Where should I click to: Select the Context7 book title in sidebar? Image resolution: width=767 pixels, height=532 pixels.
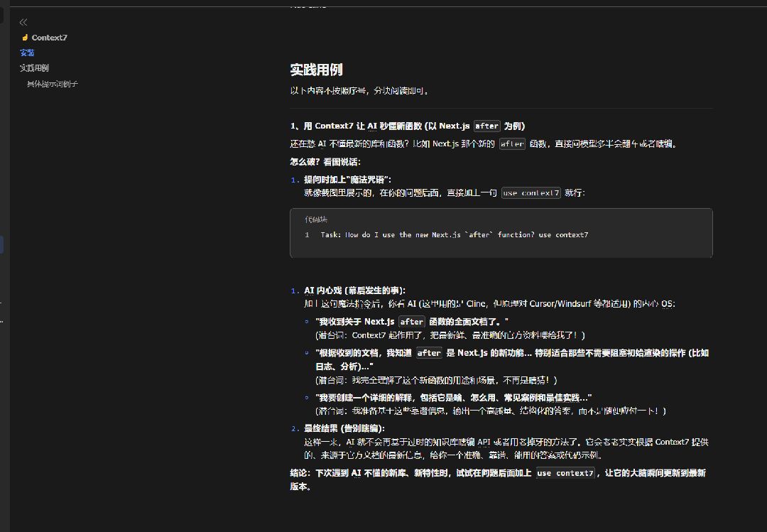[49, 38]
